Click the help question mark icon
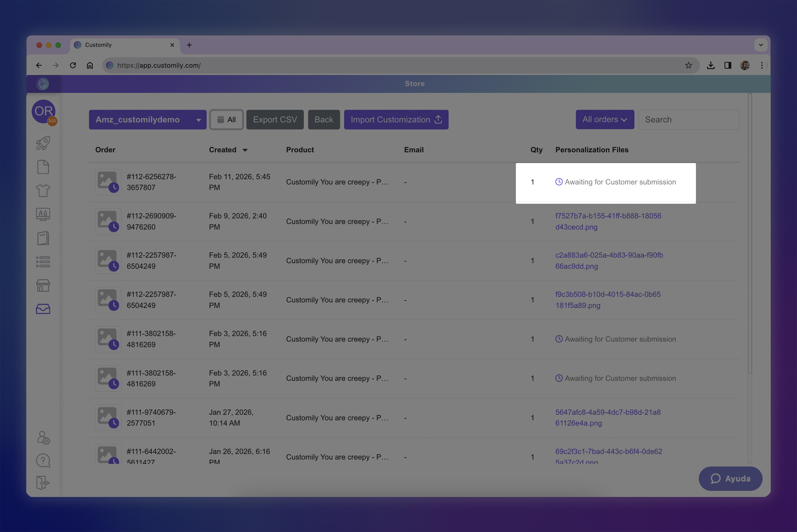 43,460
